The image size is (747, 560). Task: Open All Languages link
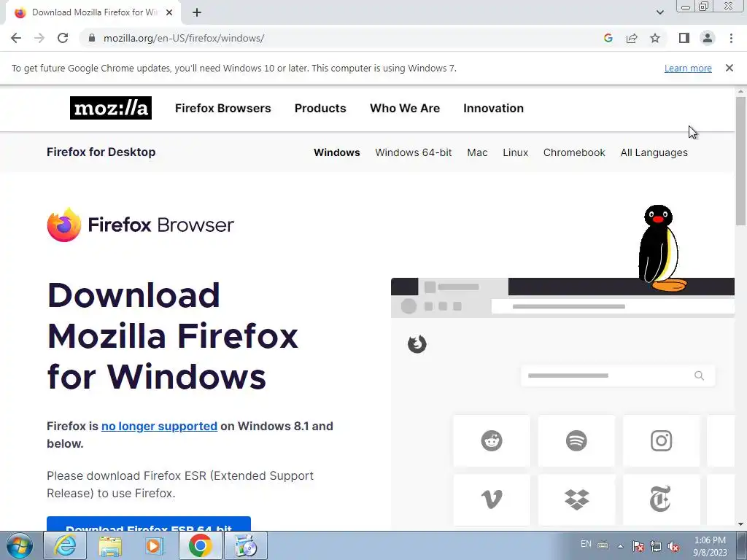[x=654, y=152]
